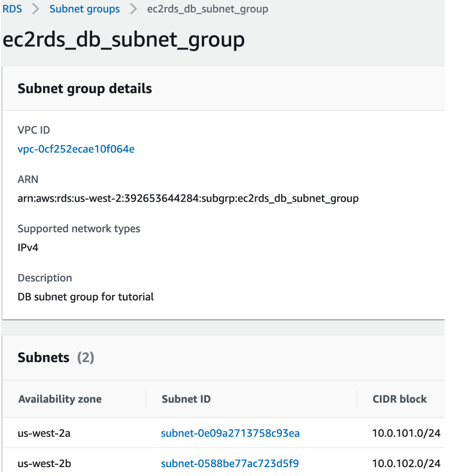
Task: Go to the Subnet groups breadcrumb
Action: (84, 9)
